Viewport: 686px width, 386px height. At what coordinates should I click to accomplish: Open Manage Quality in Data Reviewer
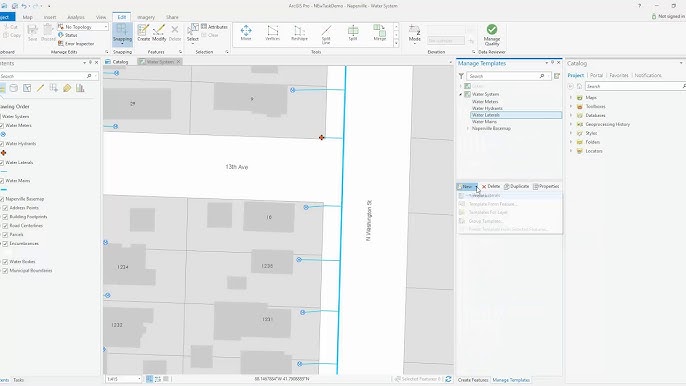(492, 35)
